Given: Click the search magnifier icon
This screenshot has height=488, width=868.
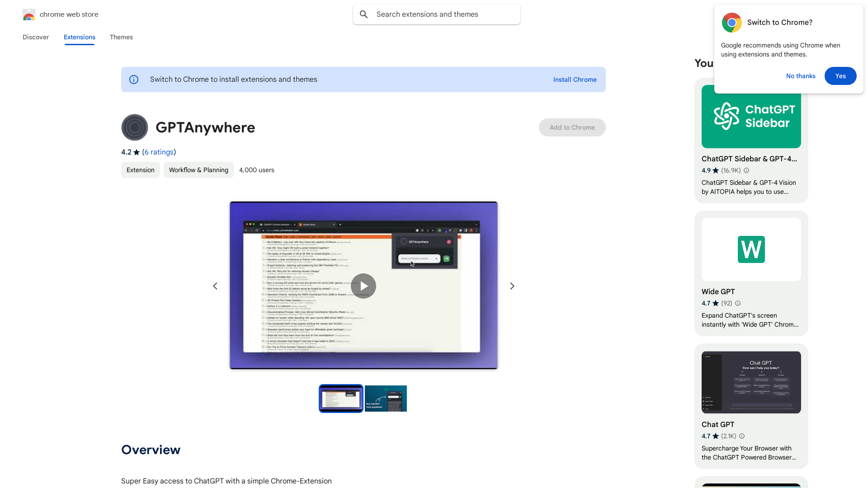Looking at the screenshot, I should [364, 14].
